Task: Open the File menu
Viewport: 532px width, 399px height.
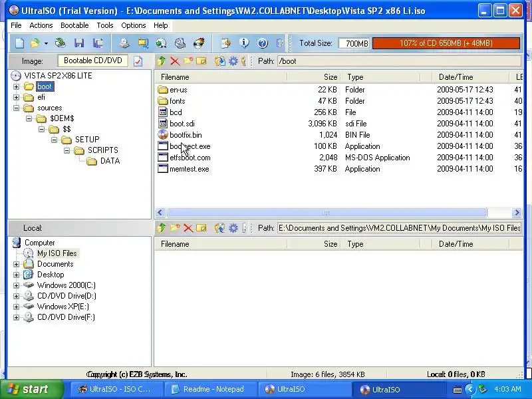Action: click(16, 25)
